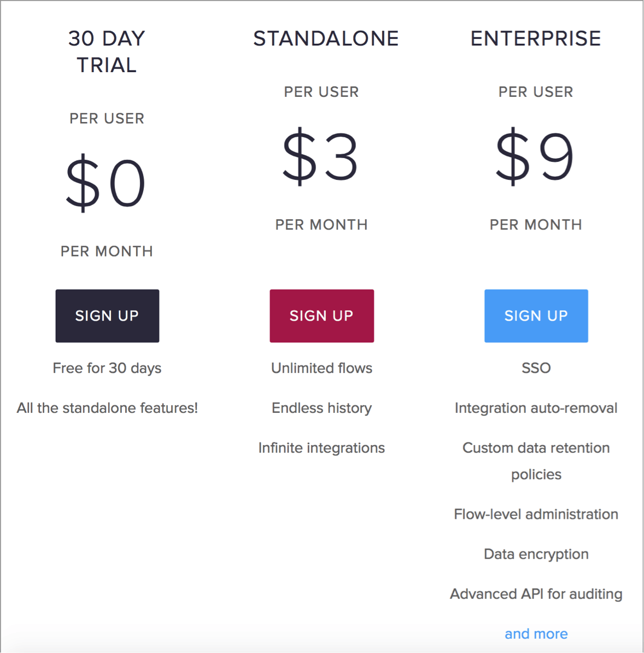Click 'Integration auto-removal' feature text
Screen dimensions: 644x653
coord(536,407)
